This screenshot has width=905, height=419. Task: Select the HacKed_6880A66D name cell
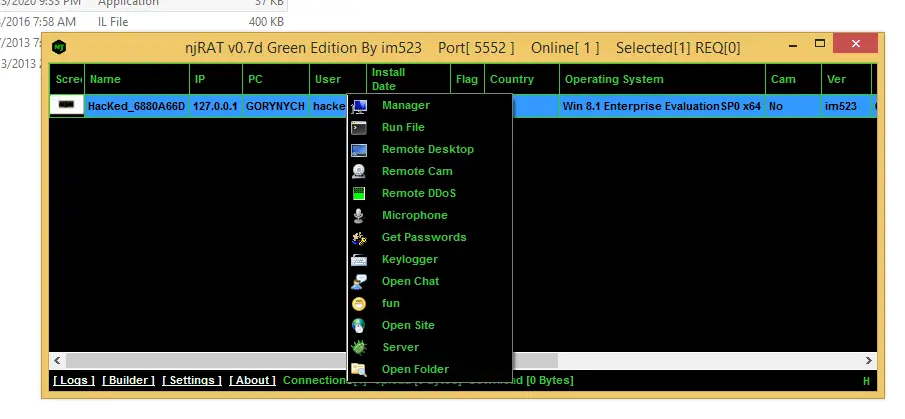click(x=137, y=106)
